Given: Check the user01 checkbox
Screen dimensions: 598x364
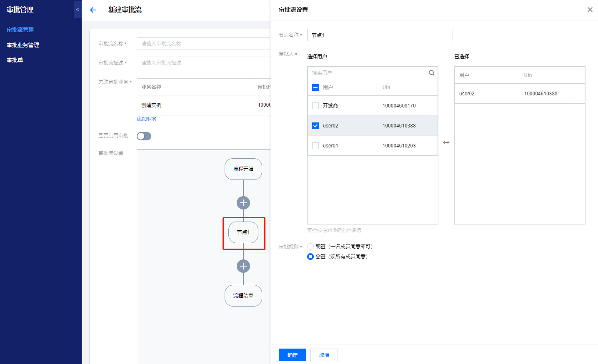Looking at the screenshot, I should (315, 146).
